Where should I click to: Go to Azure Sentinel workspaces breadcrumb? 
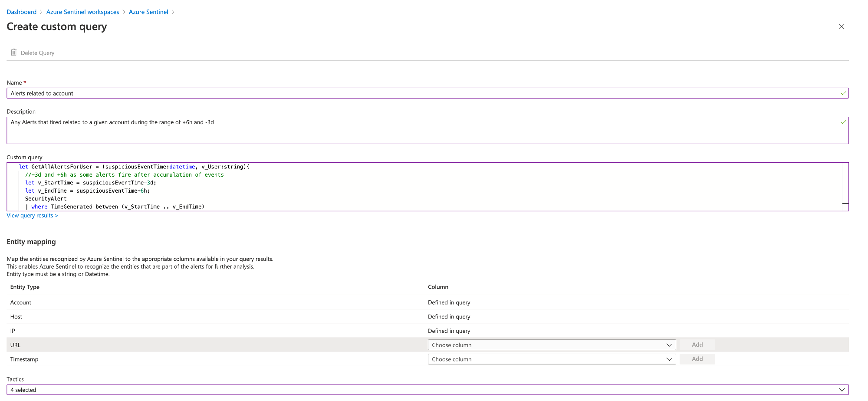82,12
